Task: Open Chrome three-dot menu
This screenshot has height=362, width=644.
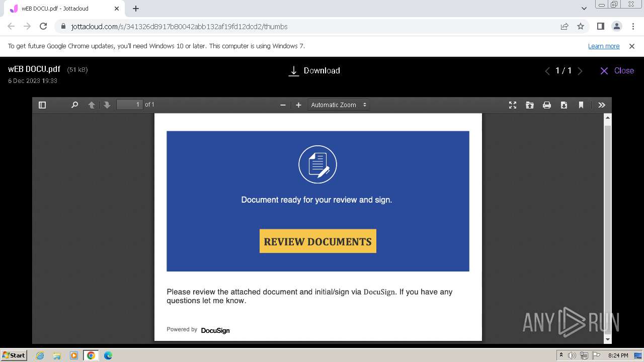Action: click(x=632, y=26)
